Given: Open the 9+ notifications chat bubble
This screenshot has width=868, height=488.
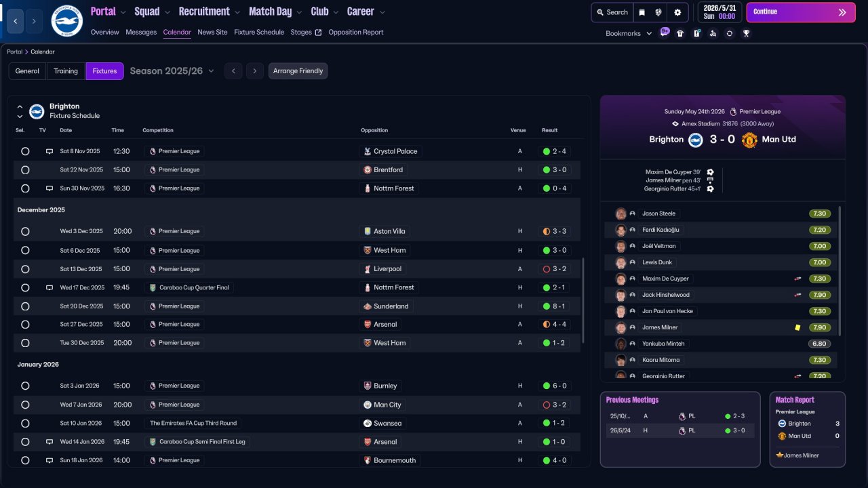Looking at the screenshot, I should tap(665, 32).
